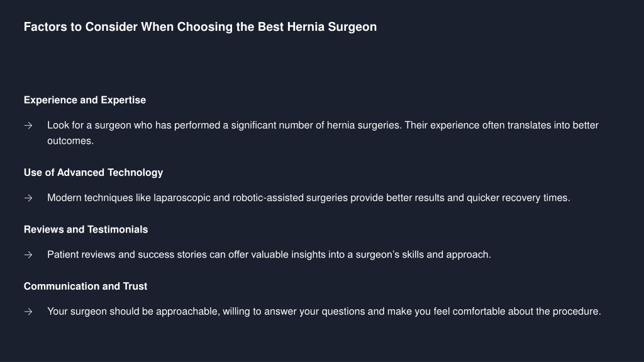Click the word "laparoscopic" in the technology bullet

coord(182,198)
